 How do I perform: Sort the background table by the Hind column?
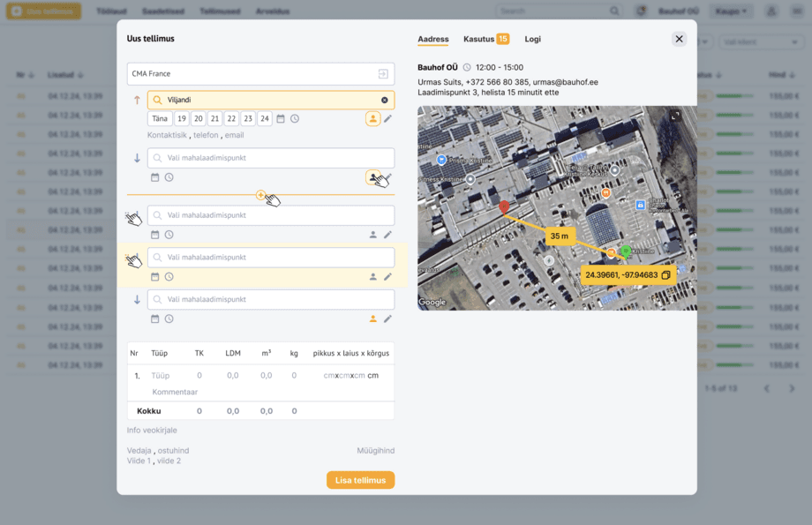tap(782, 75)
